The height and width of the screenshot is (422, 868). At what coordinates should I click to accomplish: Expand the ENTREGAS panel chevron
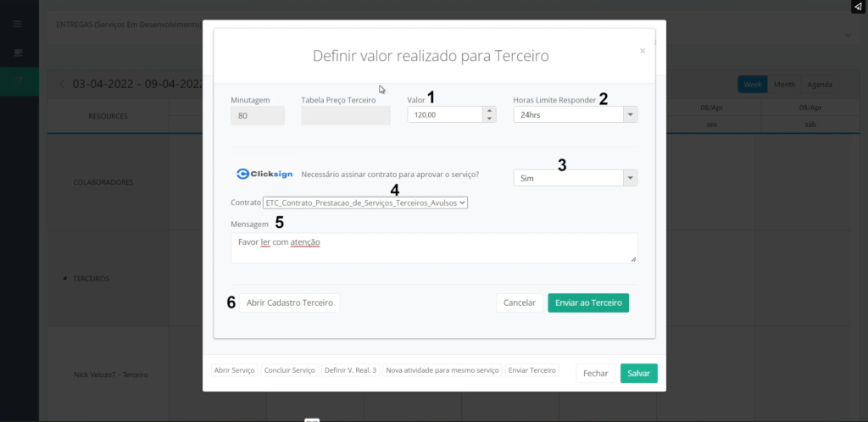(848, 36)
